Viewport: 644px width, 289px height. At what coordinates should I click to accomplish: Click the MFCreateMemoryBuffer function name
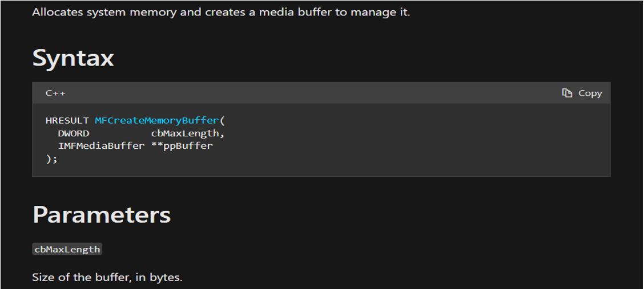pyautogui.click(x=156, y=121)
